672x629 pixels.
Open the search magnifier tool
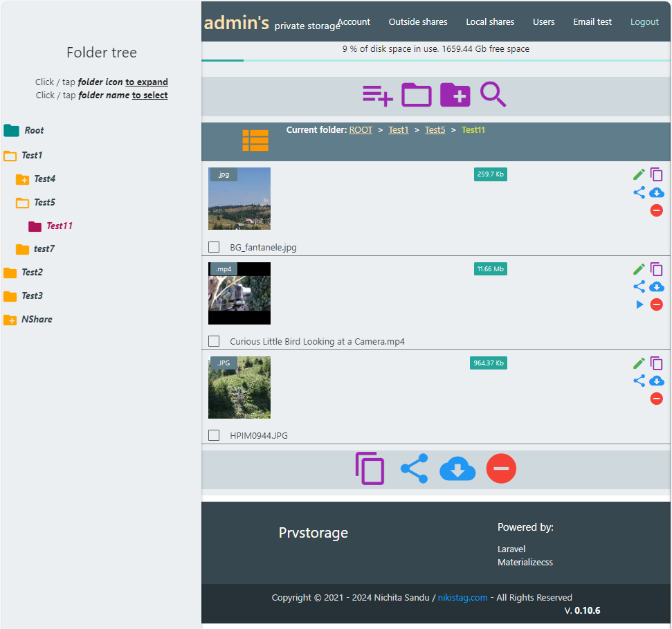click(x=493, y=95)
